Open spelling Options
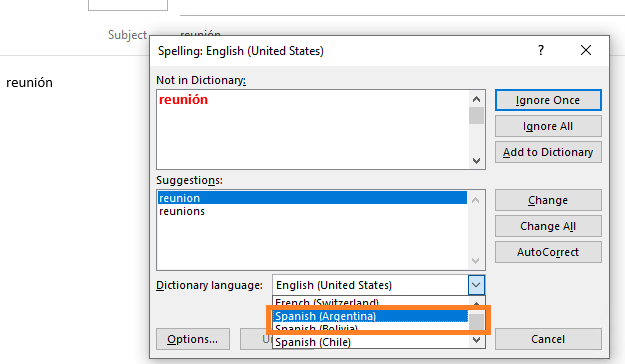 click(193, 339)
